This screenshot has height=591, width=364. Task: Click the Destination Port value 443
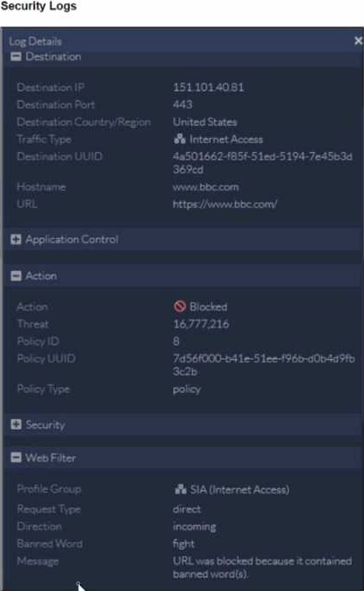(x=182, y=105)
